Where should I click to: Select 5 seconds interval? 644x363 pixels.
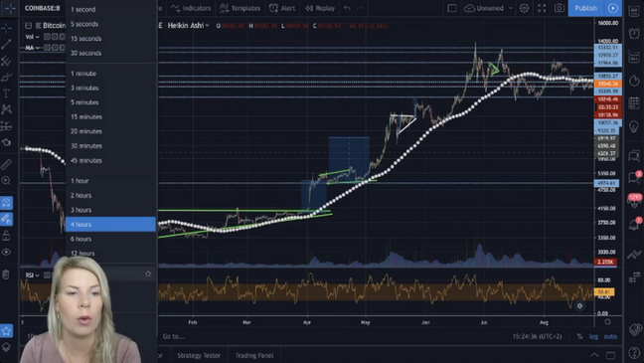[111, 24]
